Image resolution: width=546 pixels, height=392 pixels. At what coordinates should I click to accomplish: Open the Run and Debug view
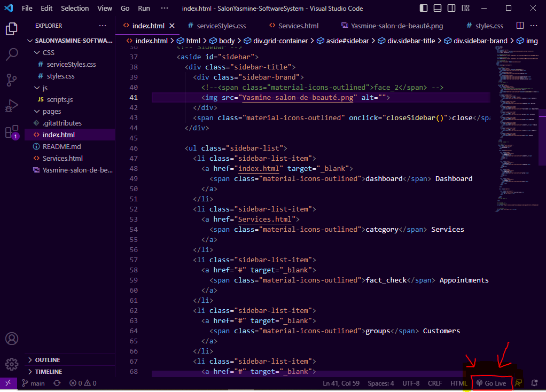[x=12, y=106]
